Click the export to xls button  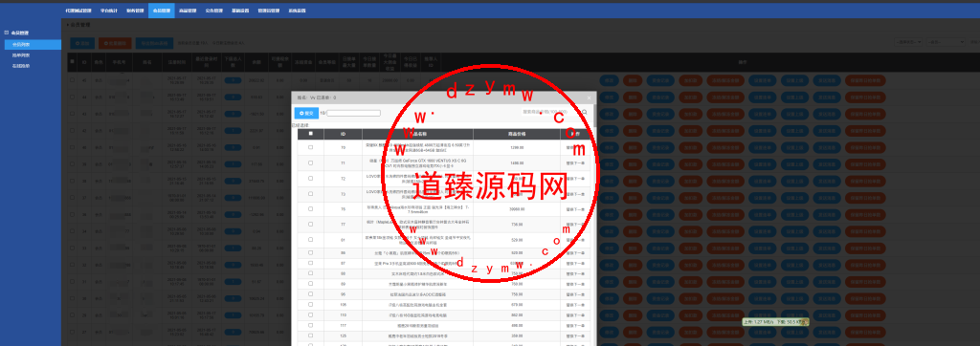click(154, 44)
